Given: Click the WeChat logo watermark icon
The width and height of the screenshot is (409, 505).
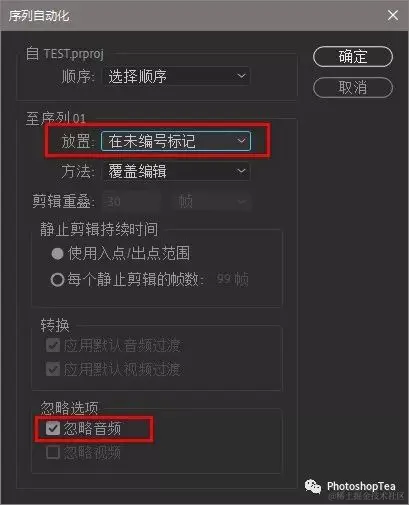Looking at the screenshot, I should 313,486.
